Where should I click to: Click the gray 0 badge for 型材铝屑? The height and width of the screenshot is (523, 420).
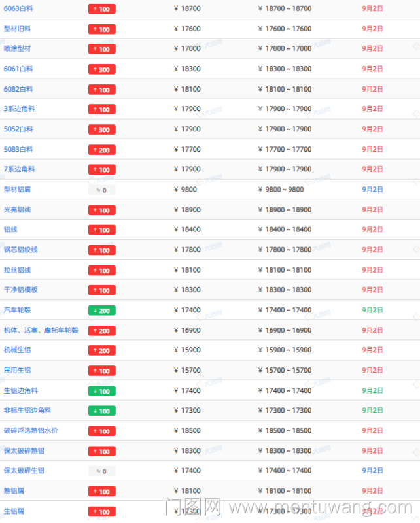pos(101,190)
